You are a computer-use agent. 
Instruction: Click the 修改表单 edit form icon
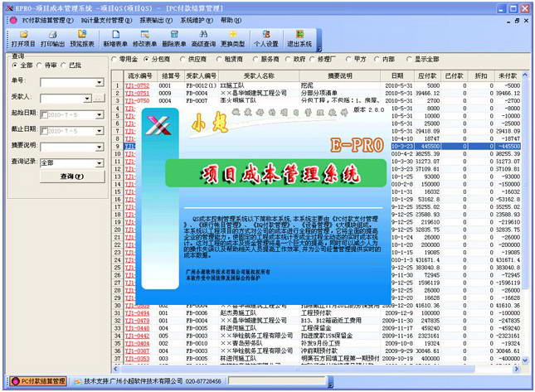[144, 39]
